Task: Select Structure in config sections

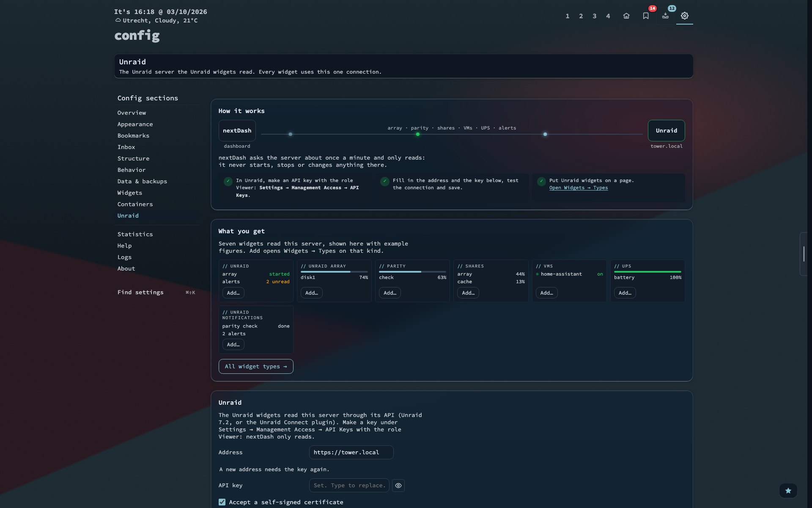Action: (133, 158)
